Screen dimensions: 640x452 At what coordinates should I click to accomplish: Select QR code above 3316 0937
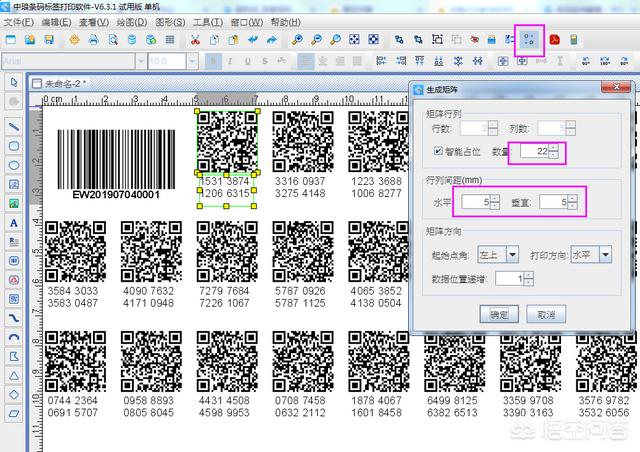(x=303, y=142)
